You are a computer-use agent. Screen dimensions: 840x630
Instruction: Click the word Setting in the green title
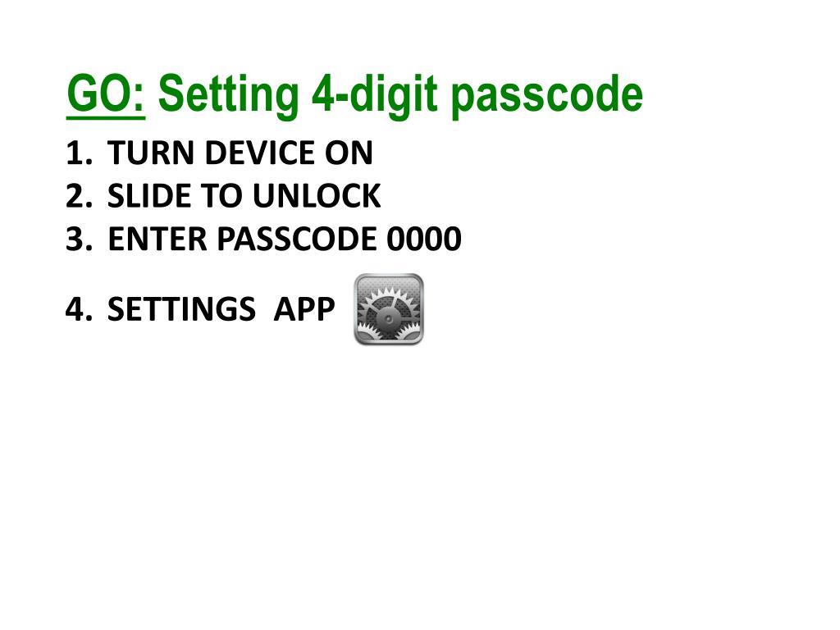(x=228, y=95)
